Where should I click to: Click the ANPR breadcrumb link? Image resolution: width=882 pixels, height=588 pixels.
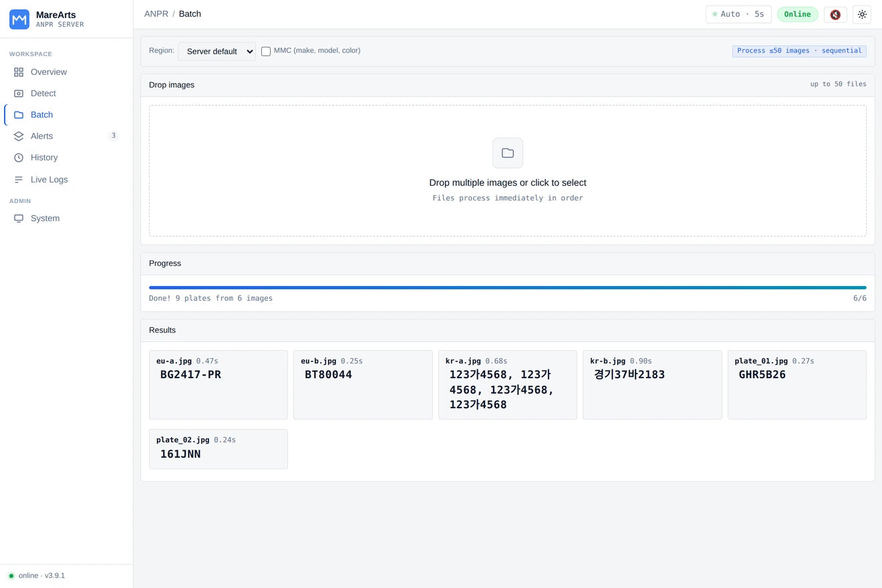[x=156, y=14]
